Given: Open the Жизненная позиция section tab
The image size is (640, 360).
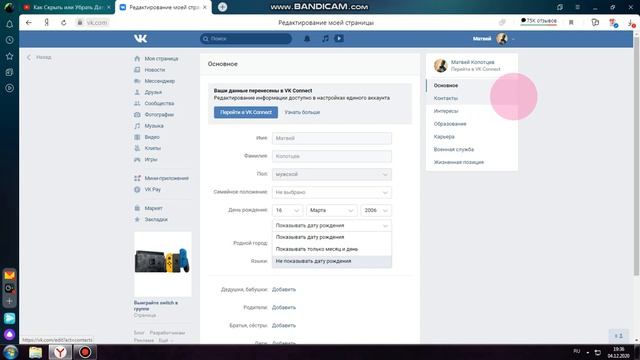Looking at the screenshot, I should [x=472, y=162].
